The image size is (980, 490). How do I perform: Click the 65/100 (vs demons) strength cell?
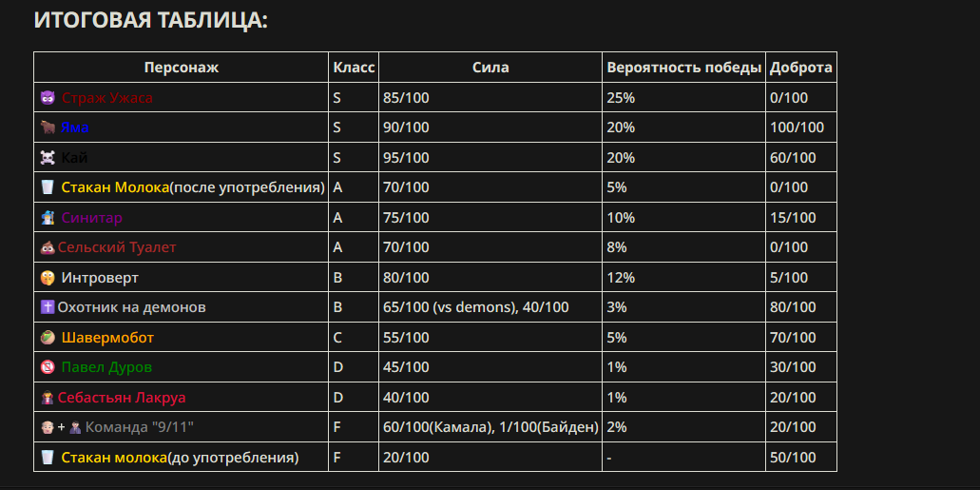(476, 307)
